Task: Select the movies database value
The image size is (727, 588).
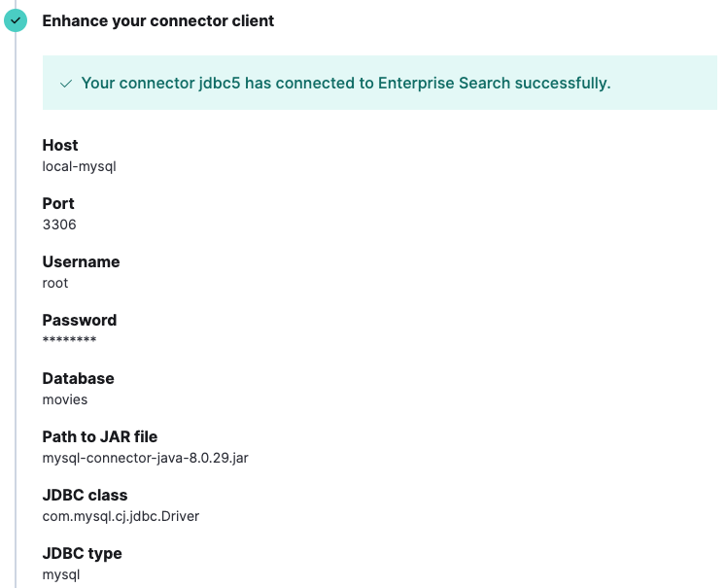Action: 65,399
